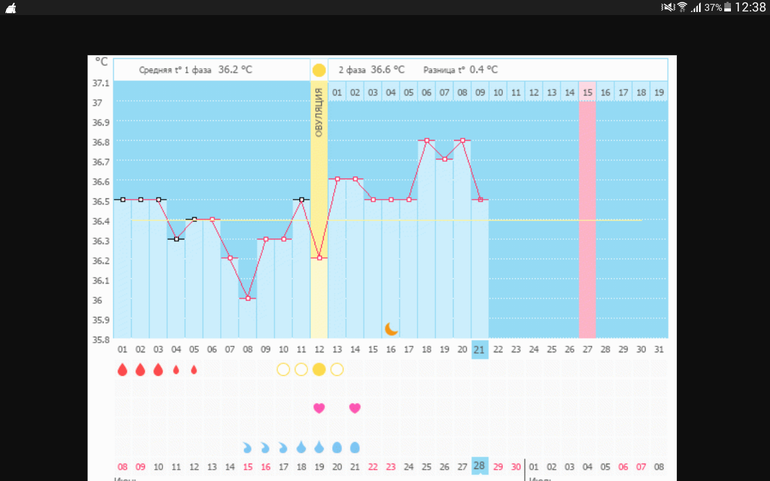Tap the filled yellow ovulation circle
This screenshot has width=770, height=481.
point(319,369)
